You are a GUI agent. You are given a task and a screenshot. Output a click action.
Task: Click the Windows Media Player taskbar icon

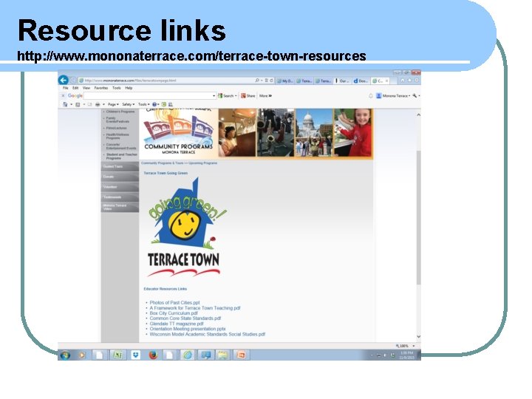coord(82,355)
